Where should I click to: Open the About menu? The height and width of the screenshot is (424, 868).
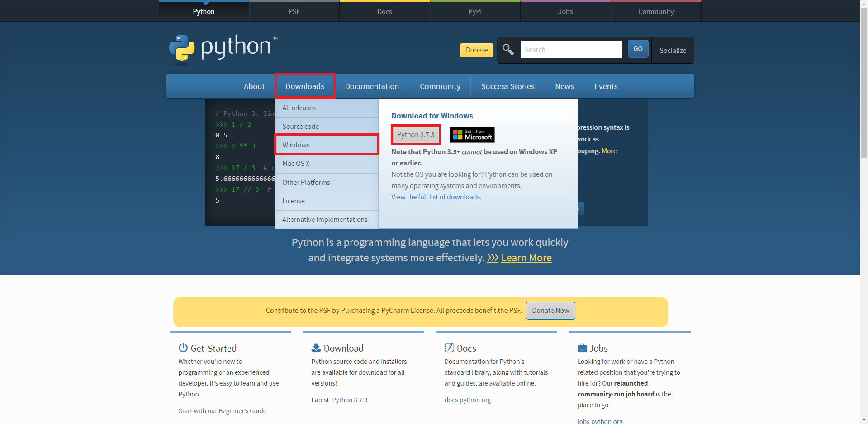click(254, 86)
